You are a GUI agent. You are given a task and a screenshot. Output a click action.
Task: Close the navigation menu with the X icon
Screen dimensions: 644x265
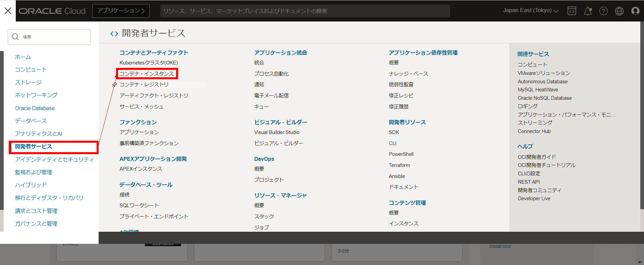(8, 11)
